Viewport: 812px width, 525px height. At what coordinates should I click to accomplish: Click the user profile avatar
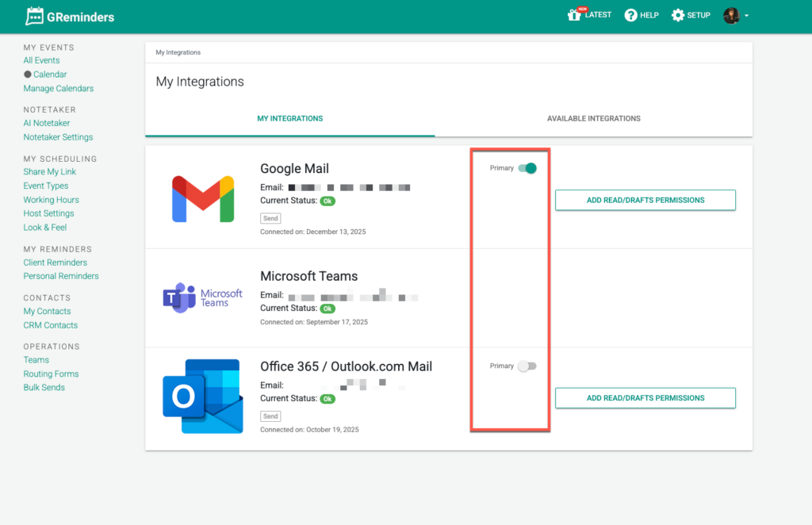click(731, 15)
